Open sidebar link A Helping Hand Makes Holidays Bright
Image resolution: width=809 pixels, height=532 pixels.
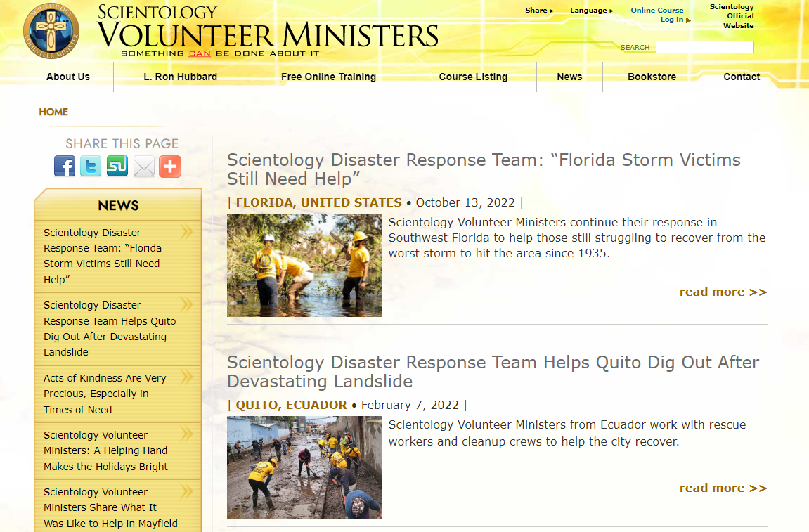point(105,450)
